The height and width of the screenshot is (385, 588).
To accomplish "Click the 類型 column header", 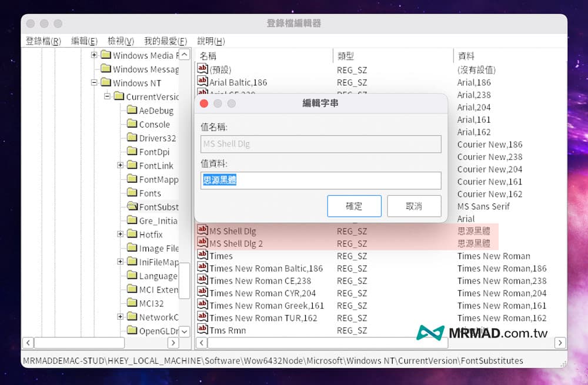I will coord(346,56).
